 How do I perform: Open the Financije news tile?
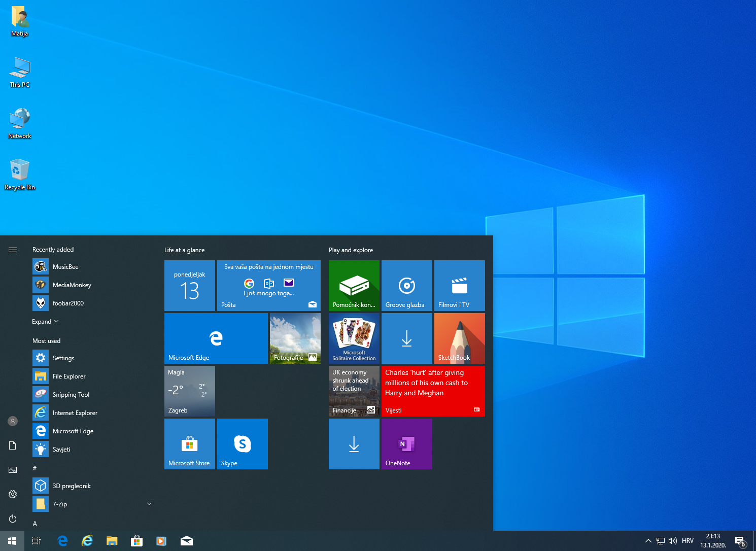354,391
